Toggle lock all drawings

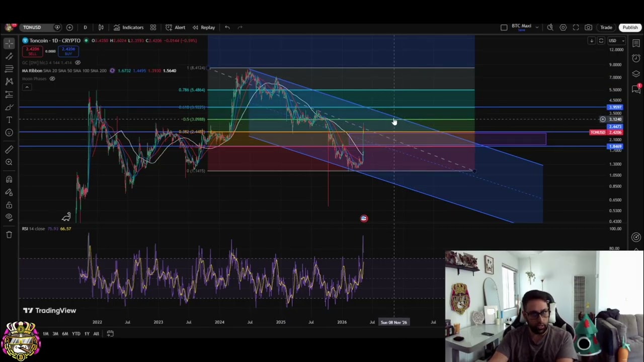[x=9, y=205]
